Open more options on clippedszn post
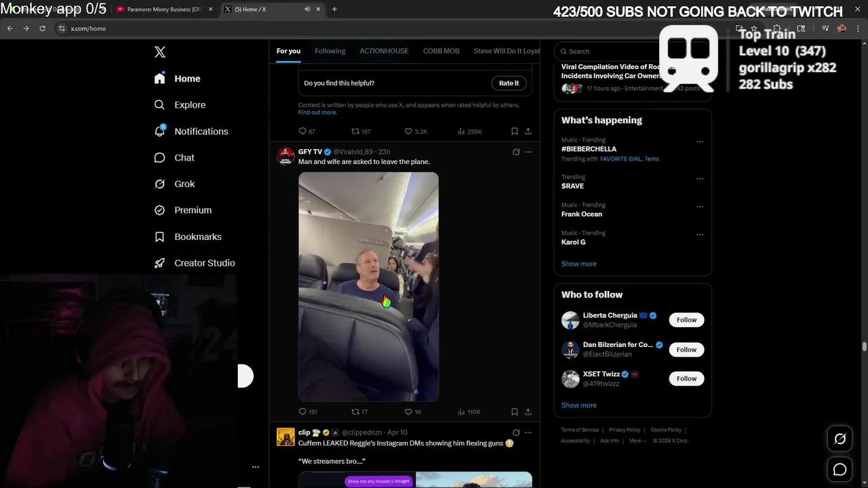 pyautogui.click(x=528, y=432)
